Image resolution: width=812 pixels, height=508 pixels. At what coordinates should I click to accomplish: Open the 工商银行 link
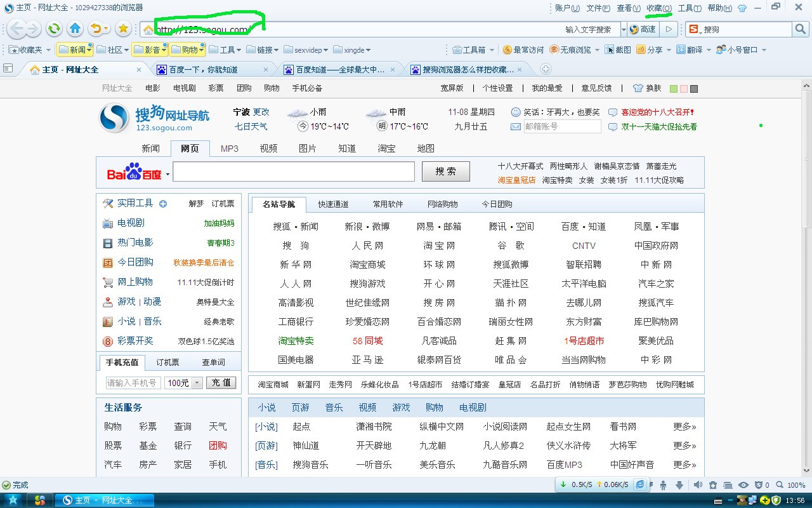coord(296,322)
